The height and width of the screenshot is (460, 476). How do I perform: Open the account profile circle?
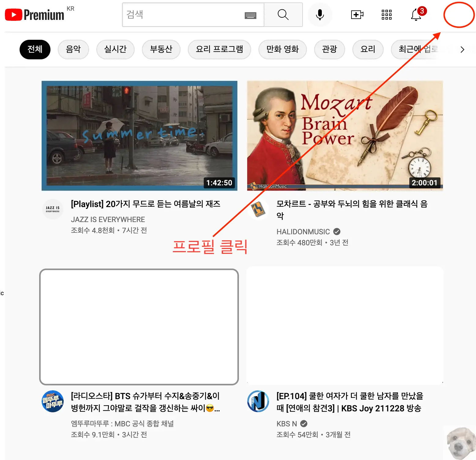point(458,15)
